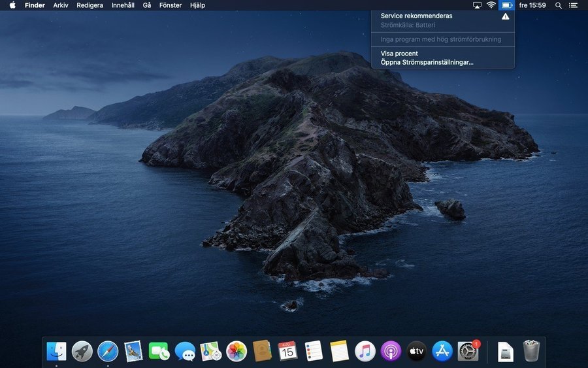
Task: Open Safari from the Dock
Action: [108, 351]
